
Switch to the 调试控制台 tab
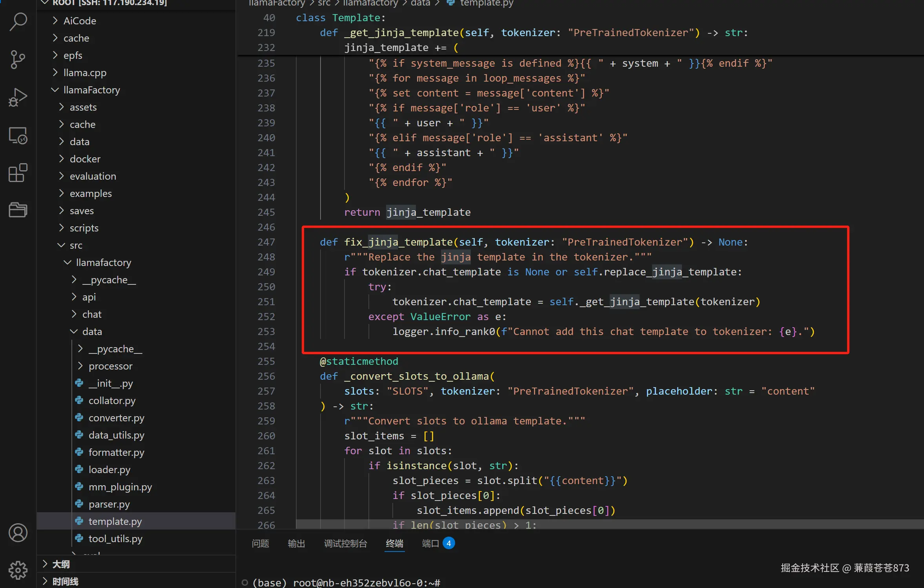pyautogui.click(x=345, y=543)
